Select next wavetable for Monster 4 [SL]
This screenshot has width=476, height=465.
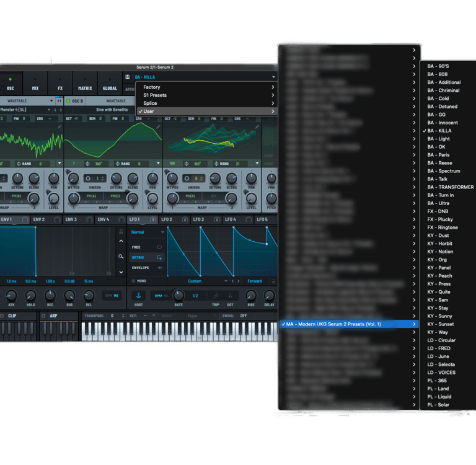61,110
